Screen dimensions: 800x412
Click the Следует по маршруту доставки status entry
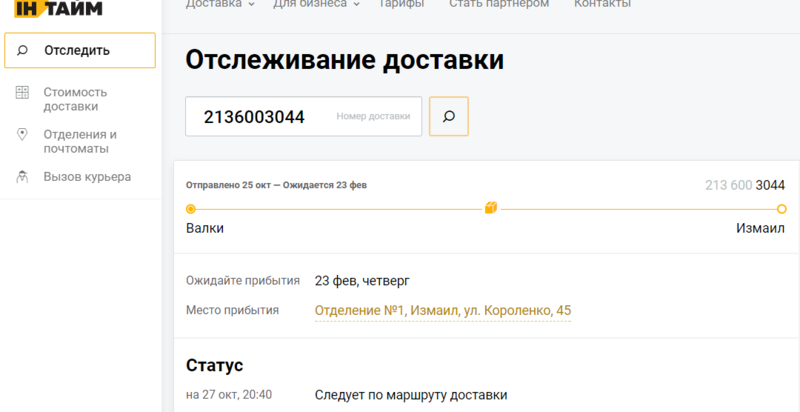point(411,395)
